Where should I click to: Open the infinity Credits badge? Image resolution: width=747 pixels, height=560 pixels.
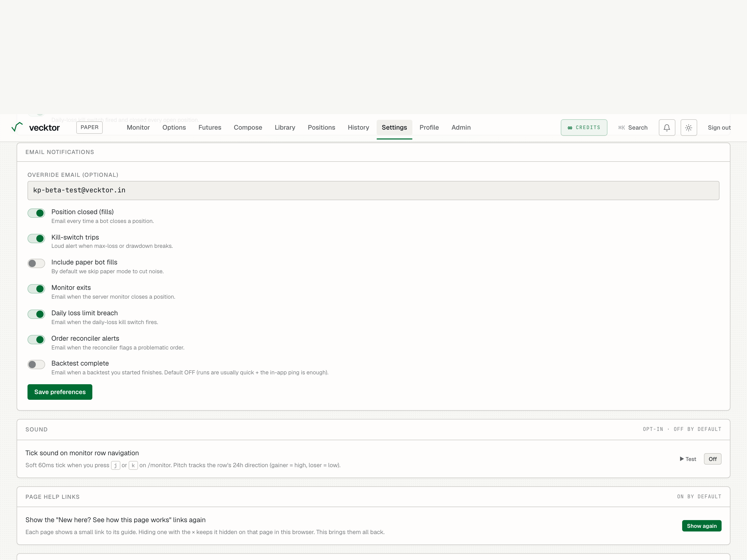tap(584, 128)
